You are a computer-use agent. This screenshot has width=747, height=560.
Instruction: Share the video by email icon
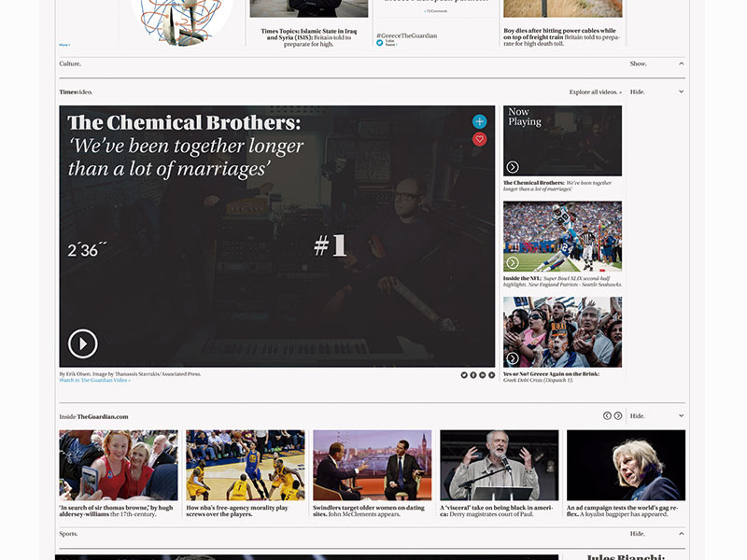click(482, 375)
